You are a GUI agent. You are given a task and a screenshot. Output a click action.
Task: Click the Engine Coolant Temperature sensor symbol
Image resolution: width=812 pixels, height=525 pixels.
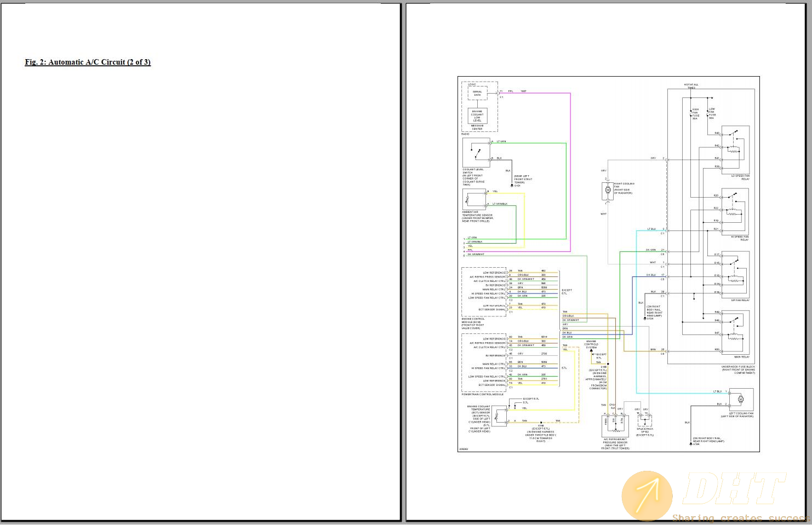click(x=499, y=416)
